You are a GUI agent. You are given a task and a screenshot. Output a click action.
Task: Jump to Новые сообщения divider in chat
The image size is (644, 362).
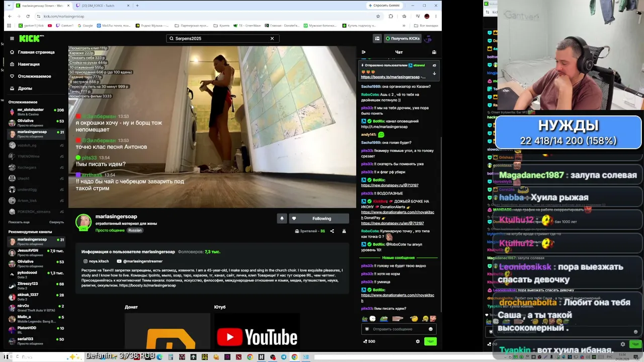(399, 258)
